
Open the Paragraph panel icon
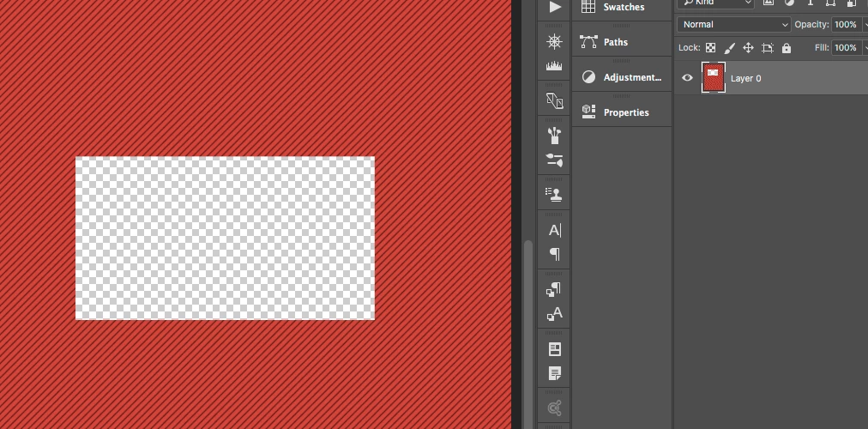click(x=554, y=254)
